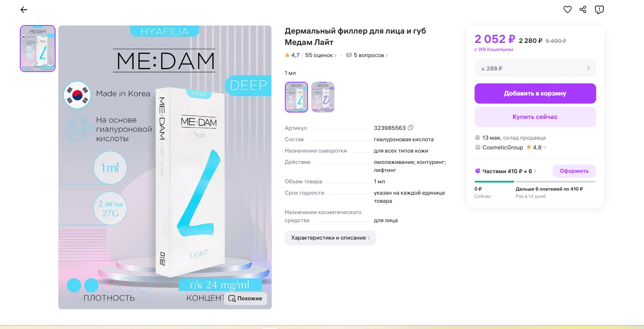
Task: Add to cart with Добавить в корзину
Action: [x=535, y=93]
